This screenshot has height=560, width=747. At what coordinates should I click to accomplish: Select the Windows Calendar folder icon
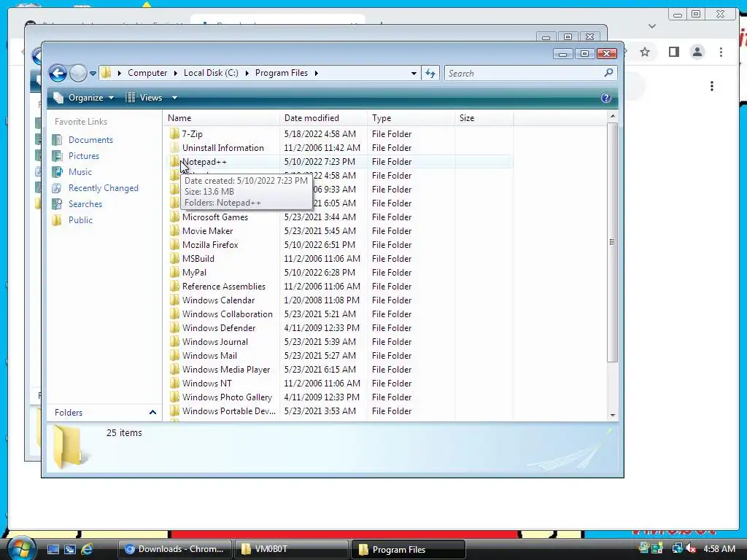pos(174,300)
